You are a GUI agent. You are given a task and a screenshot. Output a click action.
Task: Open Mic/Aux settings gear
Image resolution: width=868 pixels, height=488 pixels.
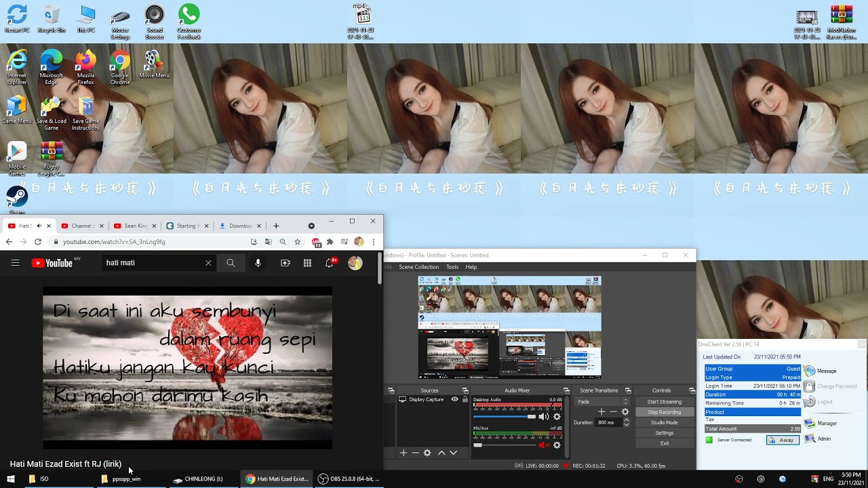click(x=557, y=445)
